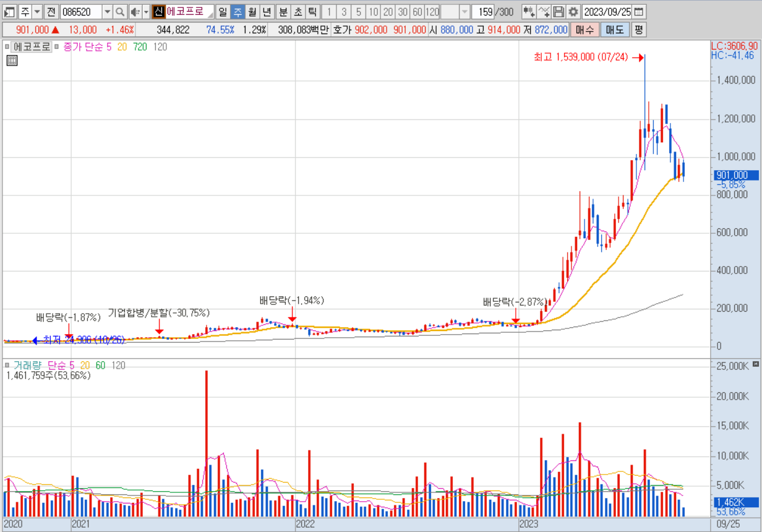Screen dimensions: 762x532
Task: Choose interval 1 button
Action: tap(329, 12)
